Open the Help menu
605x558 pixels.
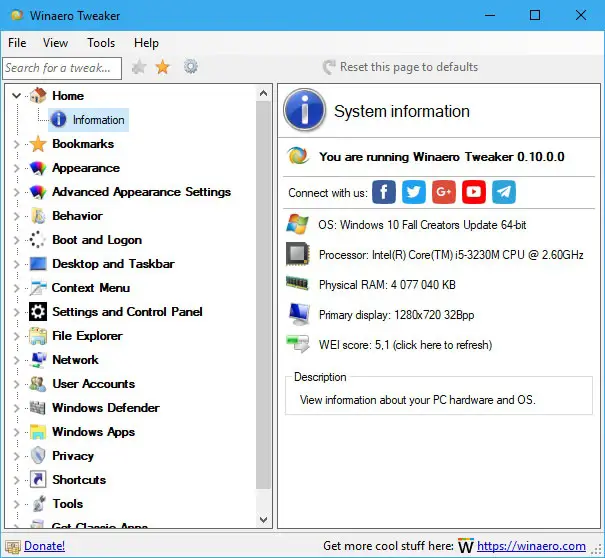click(x=146, y=42)
